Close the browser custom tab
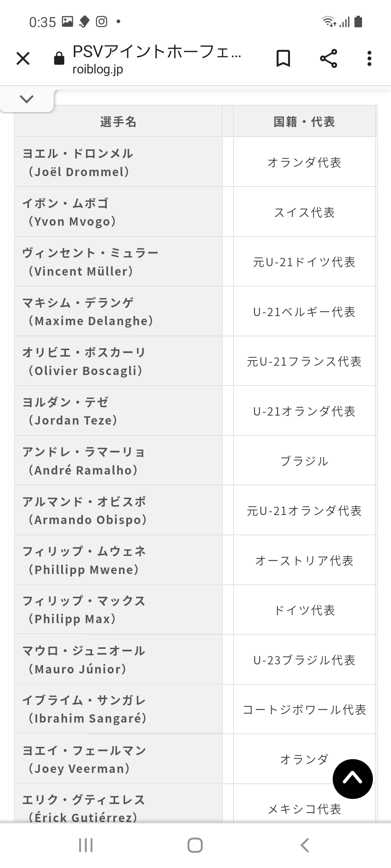This screenshot has width=391, height=868. point(23,59)
